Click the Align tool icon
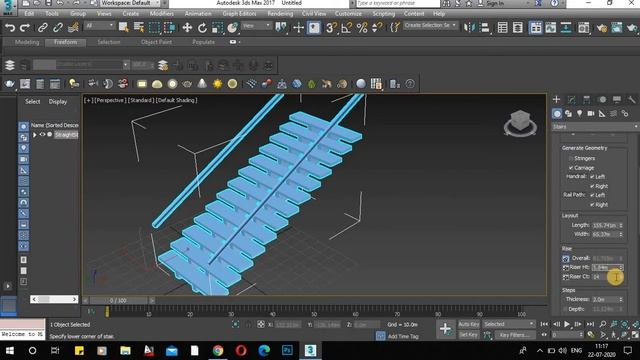 [484, 28]
